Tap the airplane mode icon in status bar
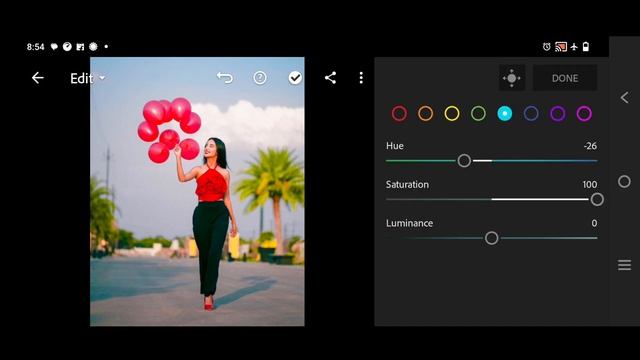This screenshot has height=360, width=640. click(574, 47)
